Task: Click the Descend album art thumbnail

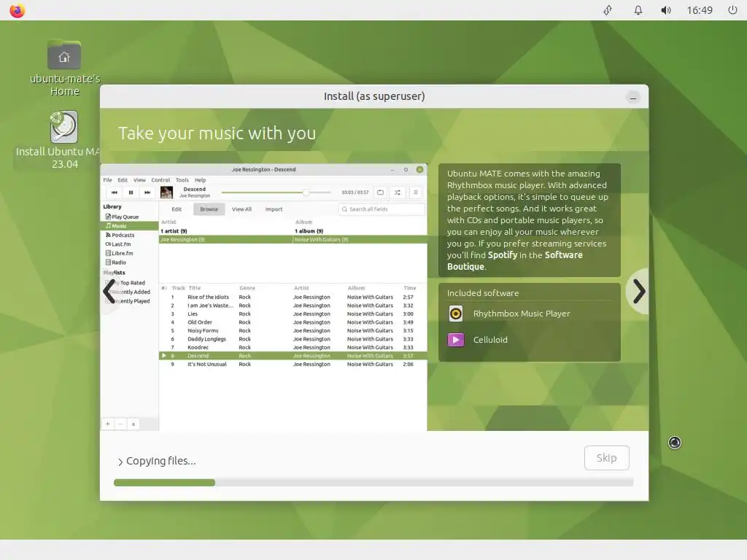Action: (x=166, y=192)
